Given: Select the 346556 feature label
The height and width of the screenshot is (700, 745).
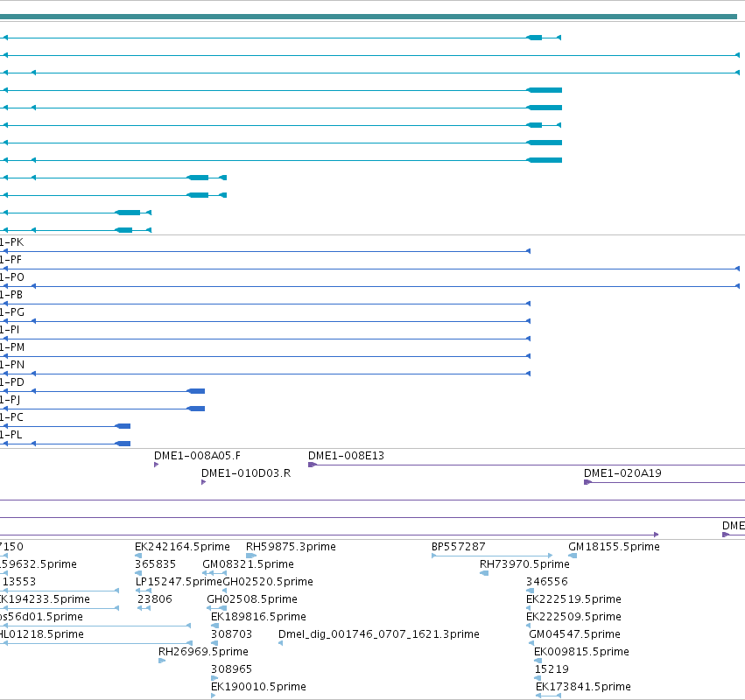Looking at the screenshot, I should pos(547,582).
